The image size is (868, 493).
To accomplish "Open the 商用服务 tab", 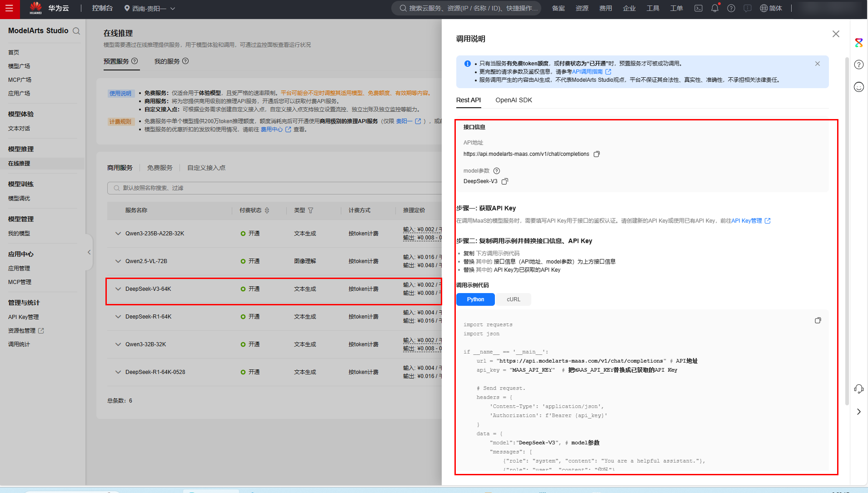I will [x=120, y=168].
